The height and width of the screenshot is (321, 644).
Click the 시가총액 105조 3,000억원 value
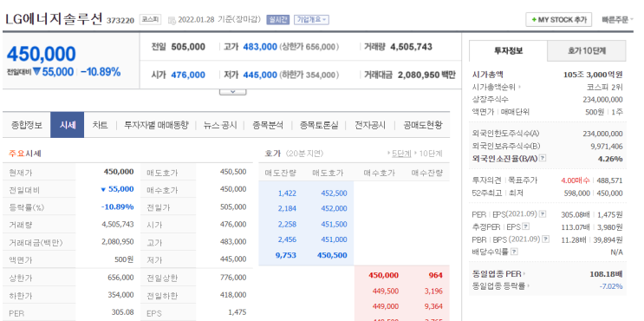click(x=593, y=75)
